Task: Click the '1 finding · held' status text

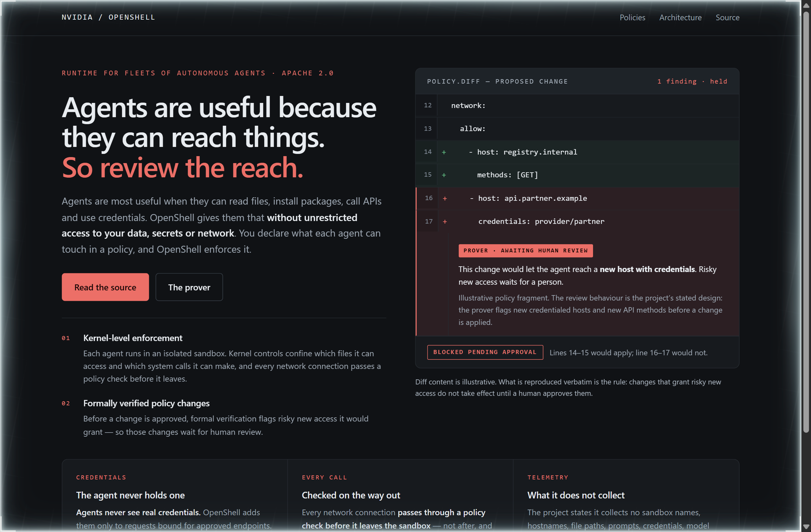Action: [x=692, y=81]
